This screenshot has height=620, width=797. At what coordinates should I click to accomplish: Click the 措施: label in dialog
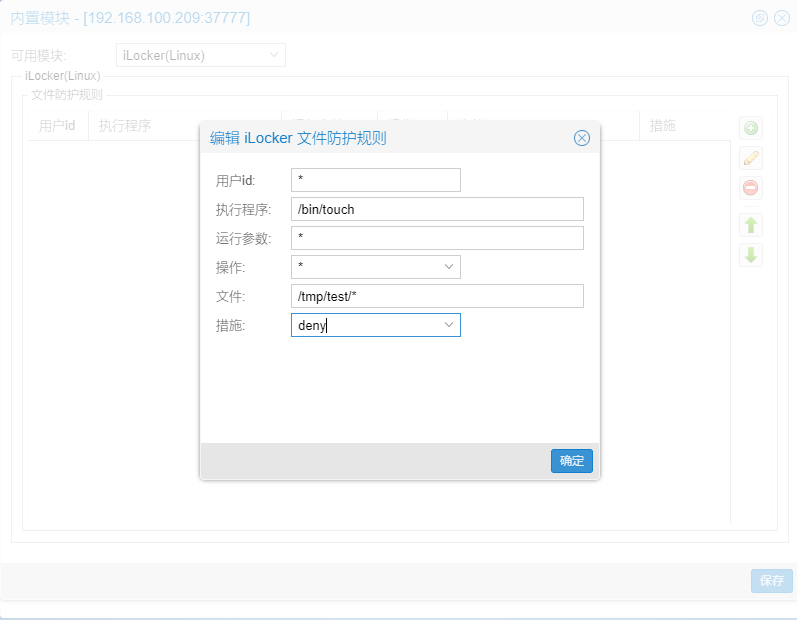point(230,325)
